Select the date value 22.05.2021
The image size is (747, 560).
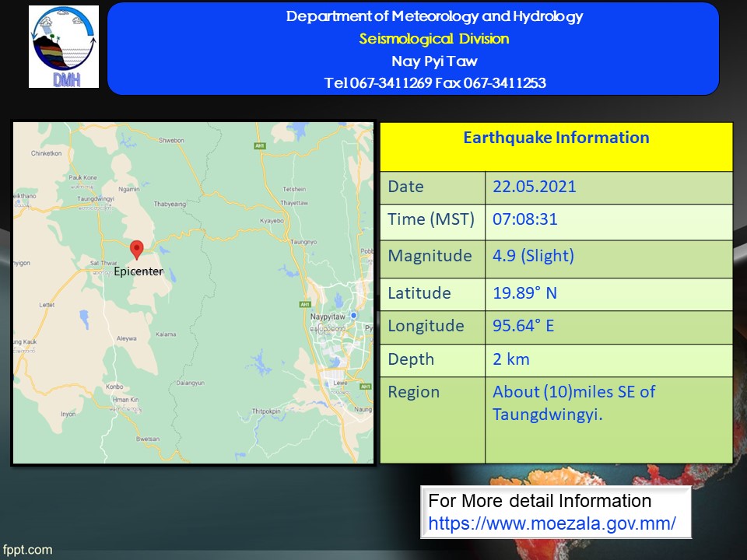point(534,187)
